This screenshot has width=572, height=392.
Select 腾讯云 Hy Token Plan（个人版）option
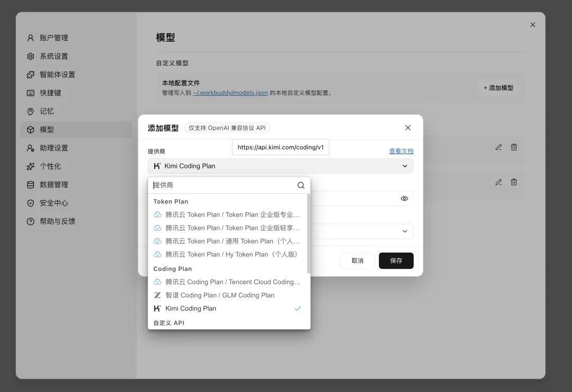click(227, 254)
